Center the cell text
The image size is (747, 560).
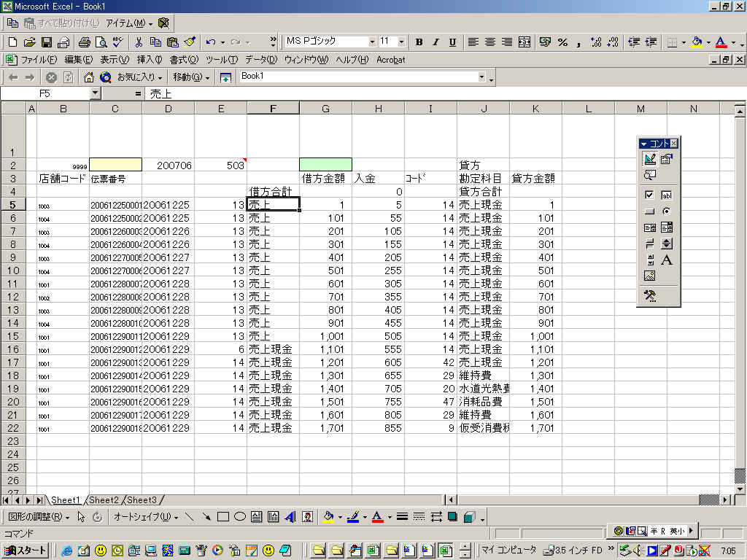pos(489,42)
